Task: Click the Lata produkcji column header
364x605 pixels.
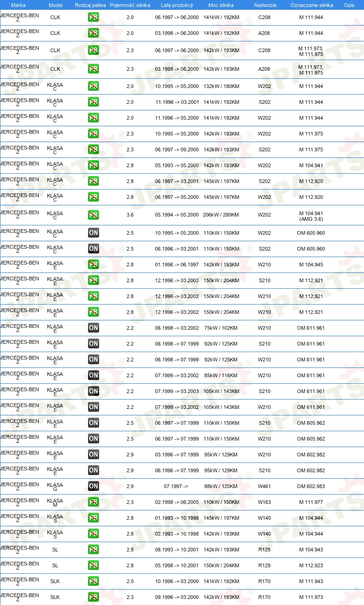Action: tap(177, 5)
